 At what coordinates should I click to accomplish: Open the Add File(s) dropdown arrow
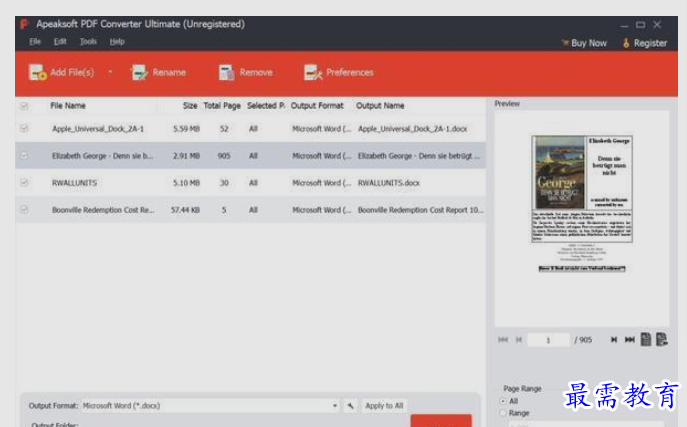110,71
